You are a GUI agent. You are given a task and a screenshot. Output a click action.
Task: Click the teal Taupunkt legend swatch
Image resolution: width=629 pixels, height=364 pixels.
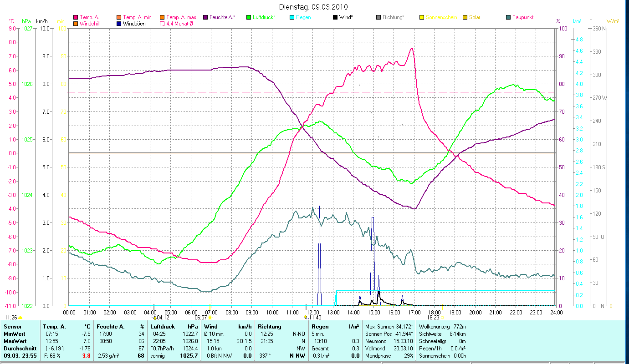click(508, 17)
